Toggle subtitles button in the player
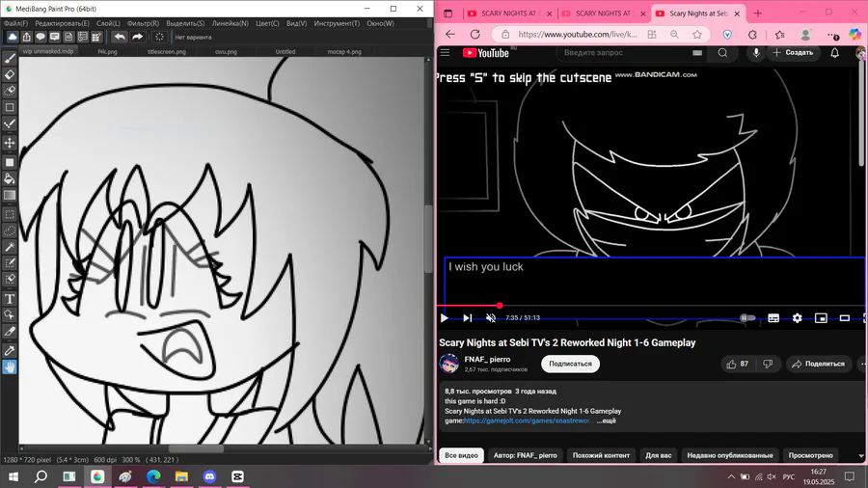The image size is (868, 488). (x=773, y=318)
